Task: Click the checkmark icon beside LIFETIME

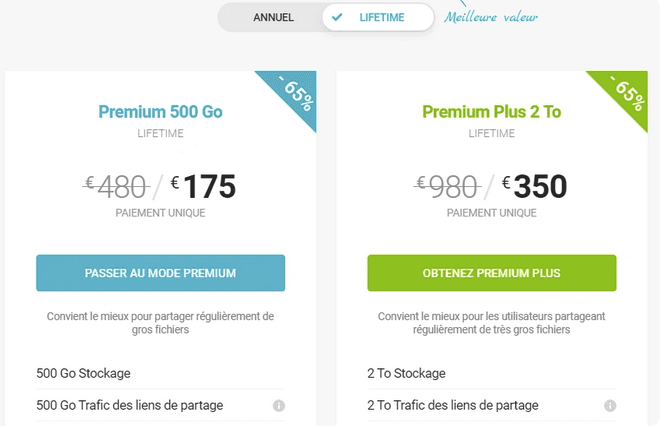Action: tap(337, 17)
